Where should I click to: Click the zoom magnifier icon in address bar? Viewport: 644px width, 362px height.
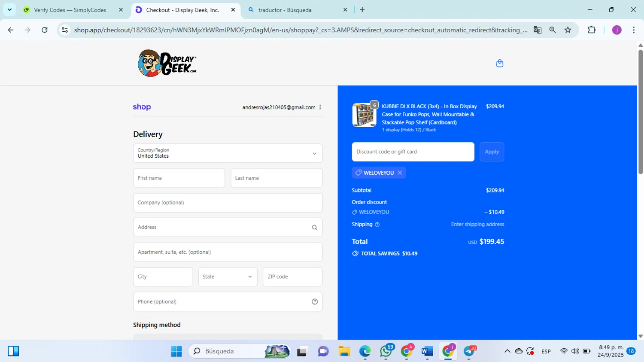point(553,30)
